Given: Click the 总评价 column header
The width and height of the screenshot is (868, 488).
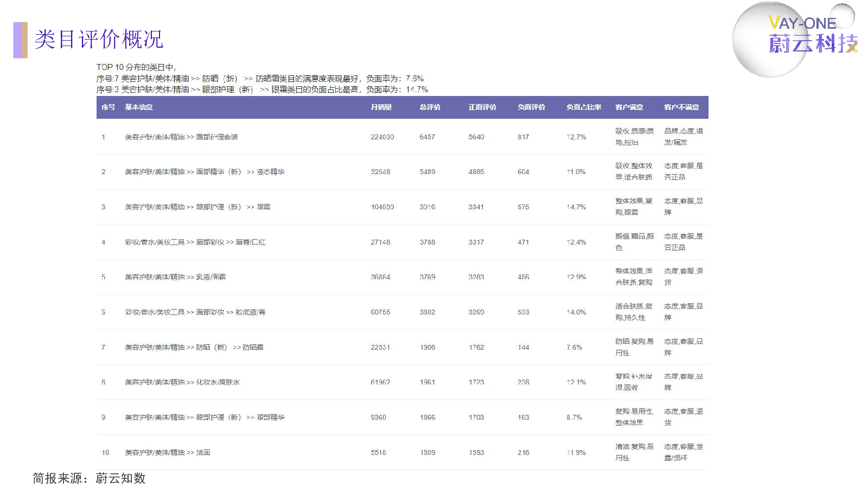Looking at the screenshot, I should click(x=430, y=107).
